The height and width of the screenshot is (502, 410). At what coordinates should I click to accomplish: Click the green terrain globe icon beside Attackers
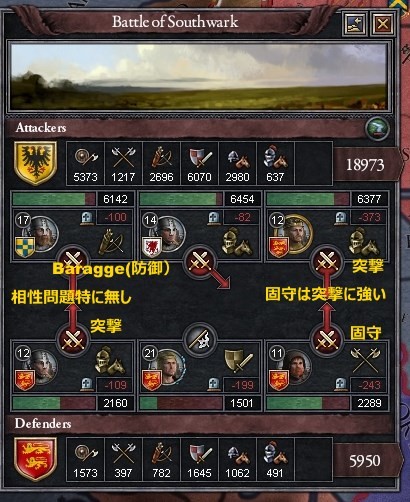point(377,129)
